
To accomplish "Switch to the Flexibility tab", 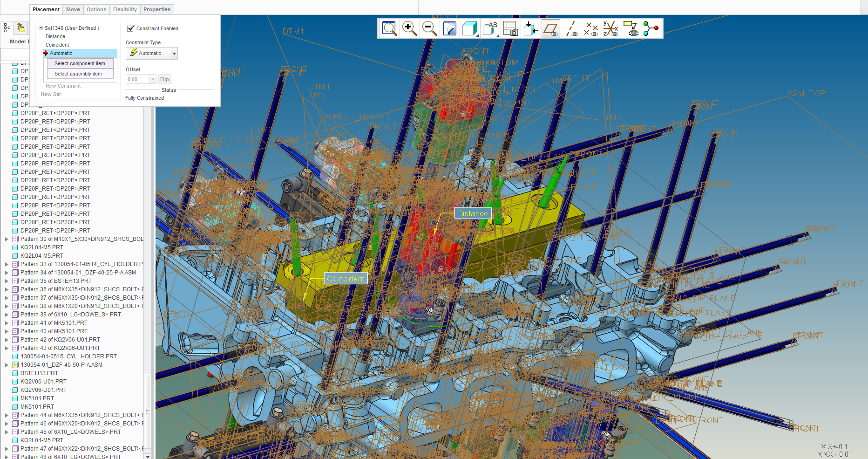I will 125,9.
